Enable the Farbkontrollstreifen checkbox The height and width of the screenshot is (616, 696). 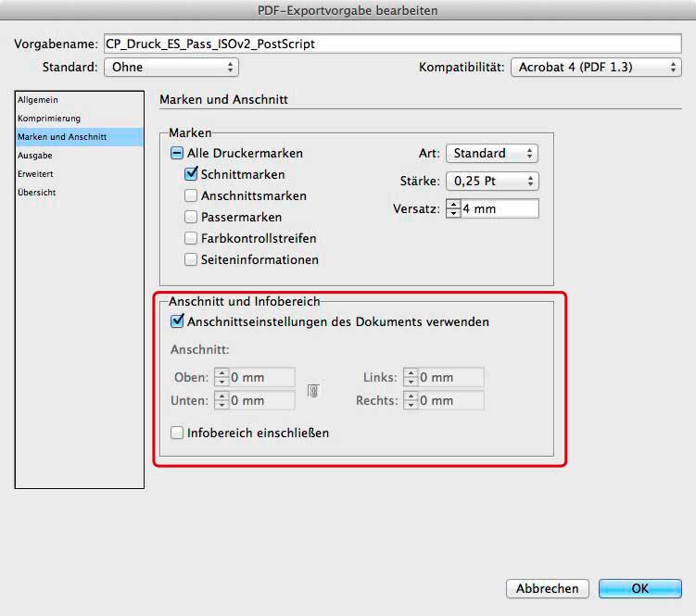(x=191, y=238)
